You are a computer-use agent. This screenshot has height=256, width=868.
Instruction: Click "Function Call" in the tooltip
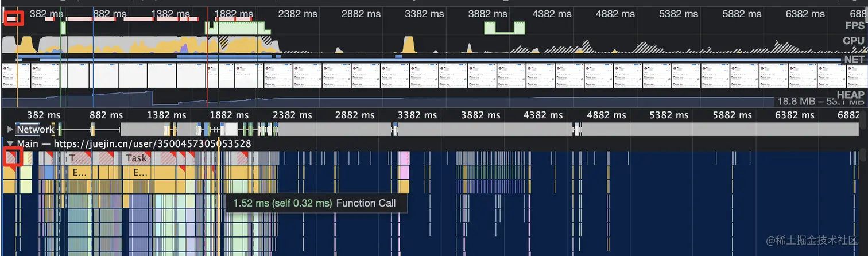(366, 203)
